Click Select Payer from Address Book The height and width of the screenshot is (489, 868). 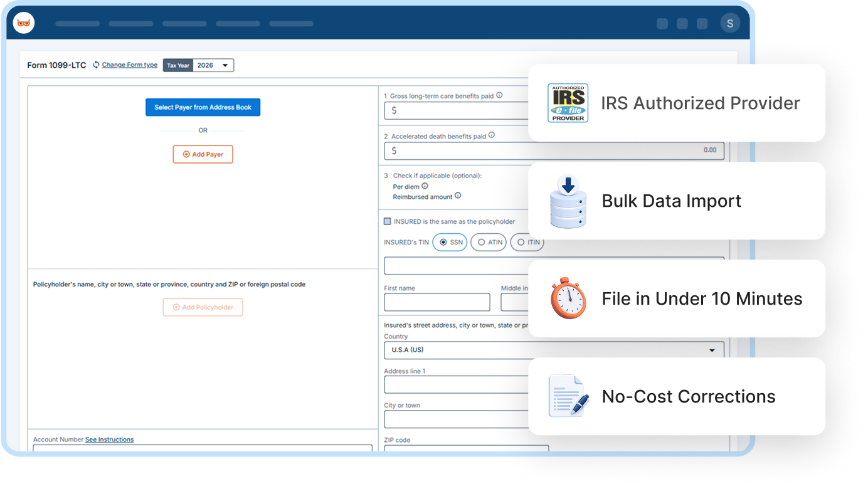(x=203, y=107)
